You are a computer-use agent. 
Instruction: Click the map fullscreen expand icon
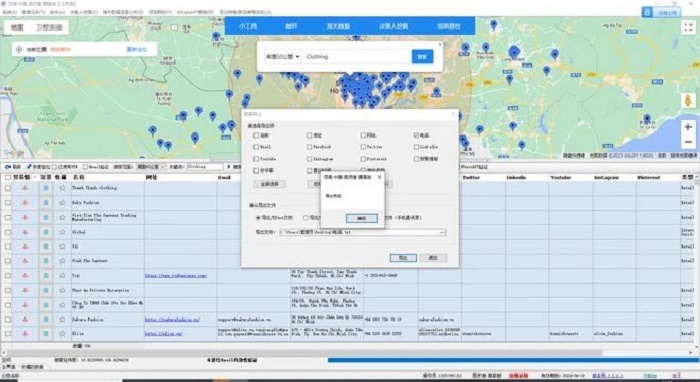click(x=688, y=28)
